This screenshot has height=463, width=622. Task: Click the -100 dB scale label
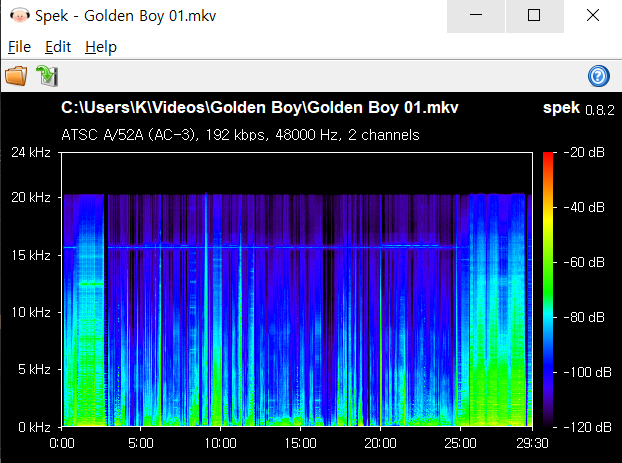pos(587,372)
